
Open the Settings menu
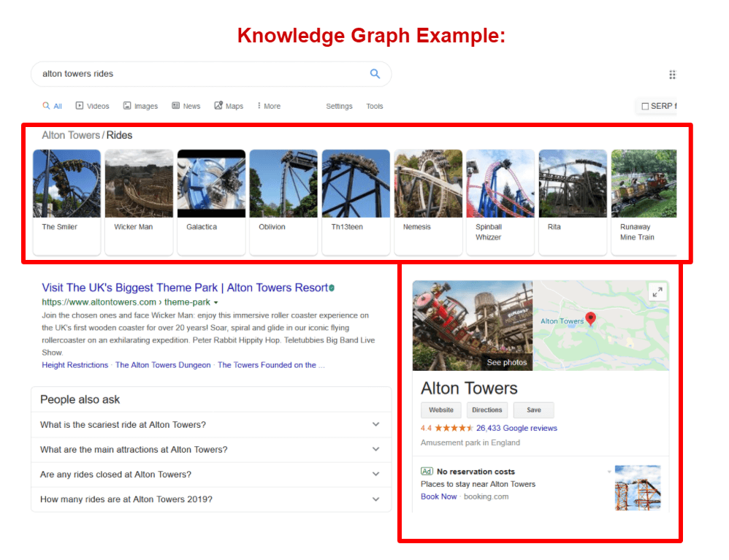pos(339,107)
